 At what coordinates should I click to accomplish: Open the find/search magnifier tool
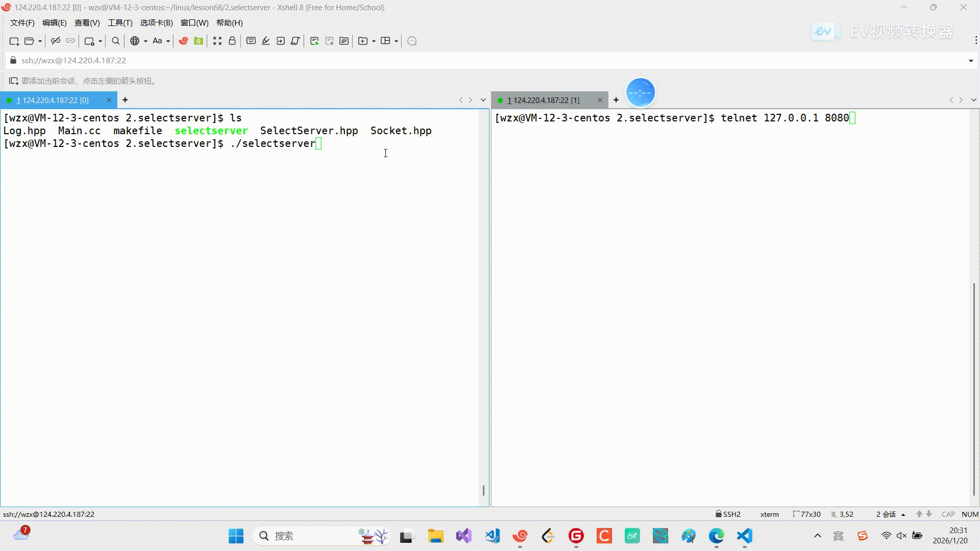116,41
